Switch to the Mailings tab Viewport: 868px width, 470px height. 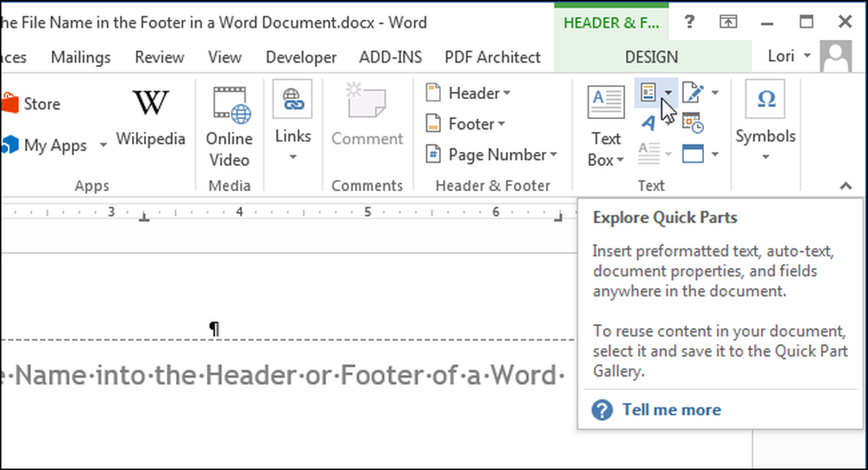(81, 57)
